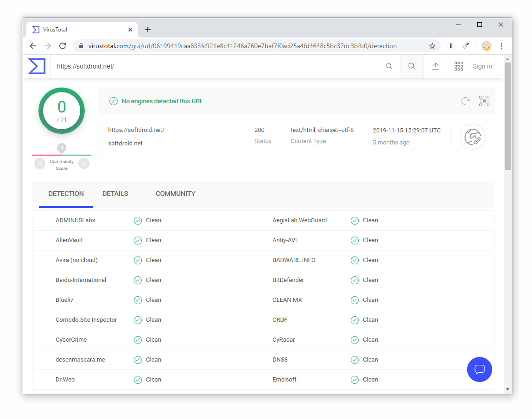Click the Antiy-AVL engine name
The height and width of the screenshot is (419, 532).
click(x=285, y=240)
